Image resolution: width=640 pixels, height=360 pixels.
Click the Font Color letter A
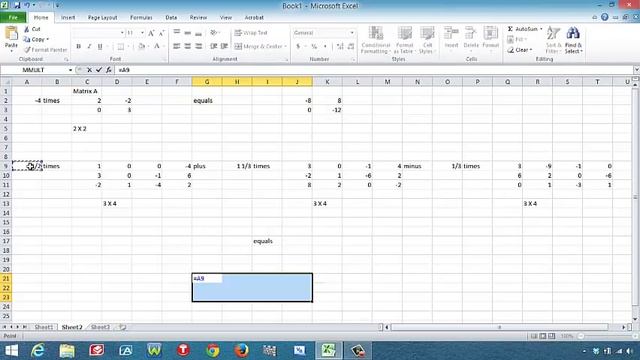tap(157, 47)
